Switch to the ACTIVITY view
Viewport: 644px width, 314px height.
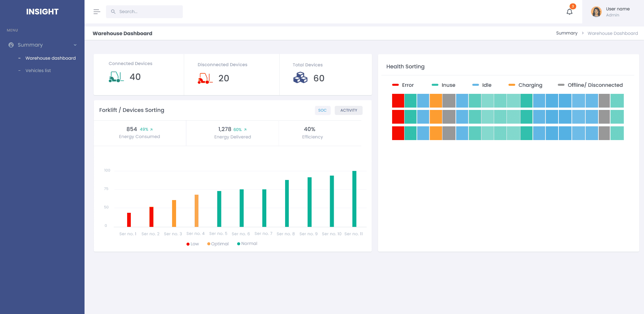(x=348, y=110)
